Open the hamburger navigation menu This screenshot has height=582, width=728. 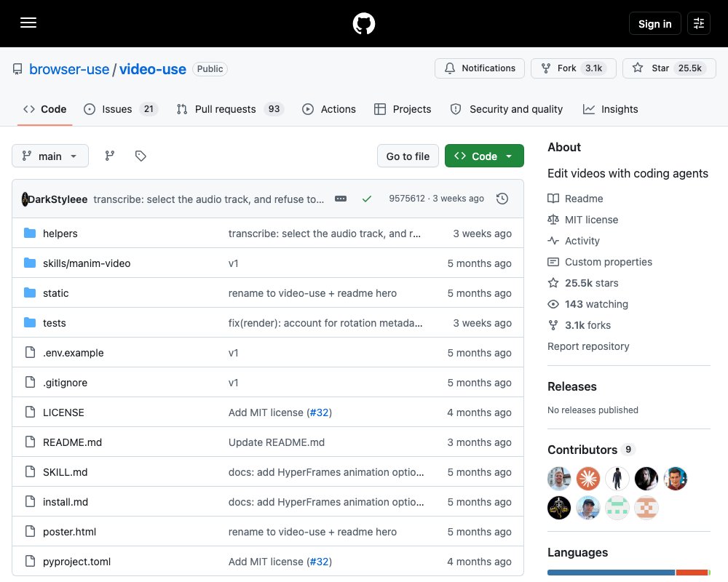[x=28, y=23]
